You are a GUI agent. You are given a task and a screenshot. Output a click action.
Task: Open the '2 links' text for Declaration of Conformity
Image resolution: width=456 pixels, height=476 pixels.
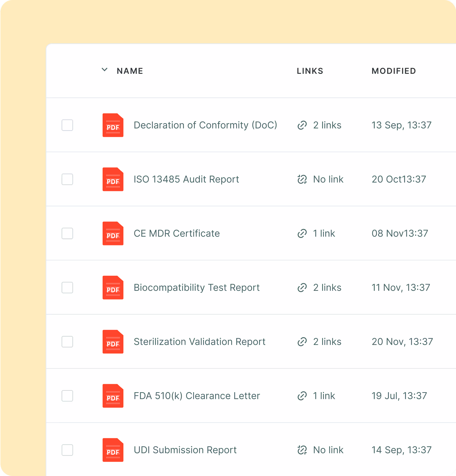(327, 125)
